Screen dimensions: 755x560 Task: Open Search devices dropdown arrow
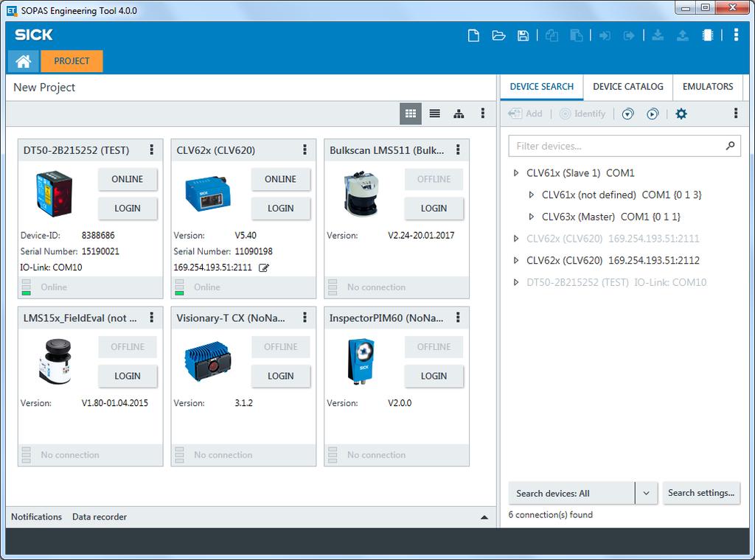coord(646,493)
